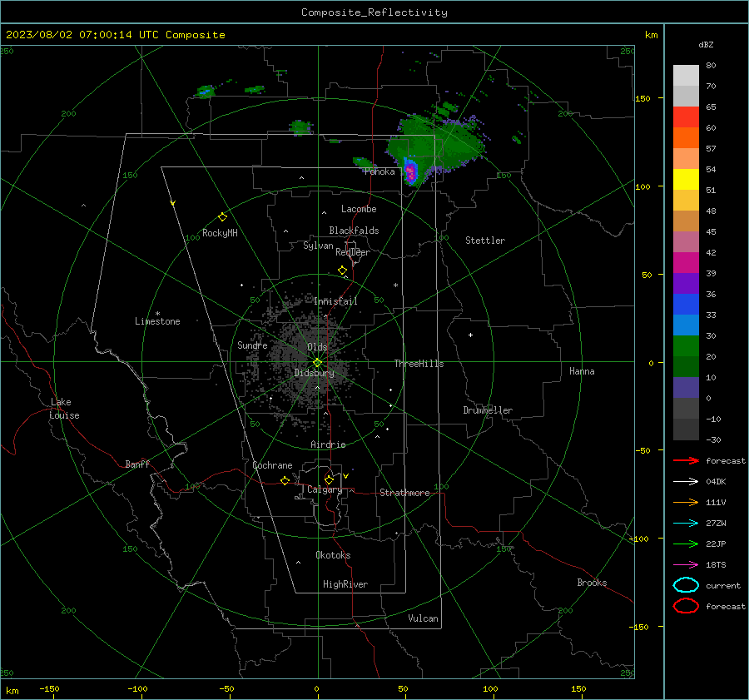This screenshot has height=700, width=749.
Task: Click the Innisfail town label
Action: click(x=335, y=301)
